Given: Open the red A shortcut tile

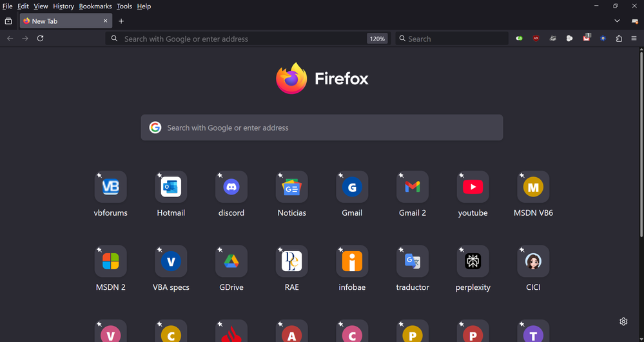Looking at the screenshot, I should point(291,331).
